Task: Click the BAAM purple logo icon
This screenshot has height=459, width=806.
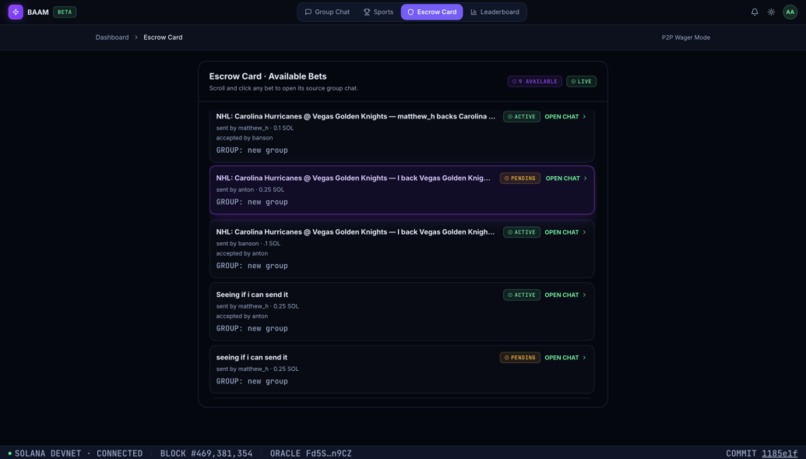Action: click(x=15, y=12)
